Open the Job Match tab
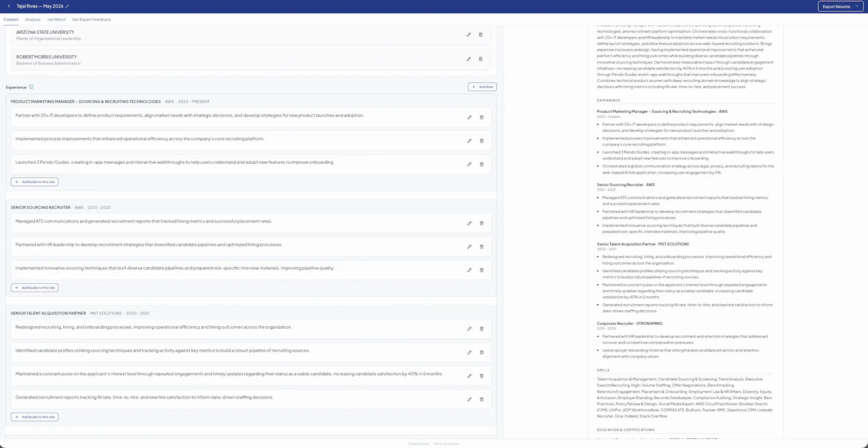Viewport: 868px width, 448px height. click(56, 20)
